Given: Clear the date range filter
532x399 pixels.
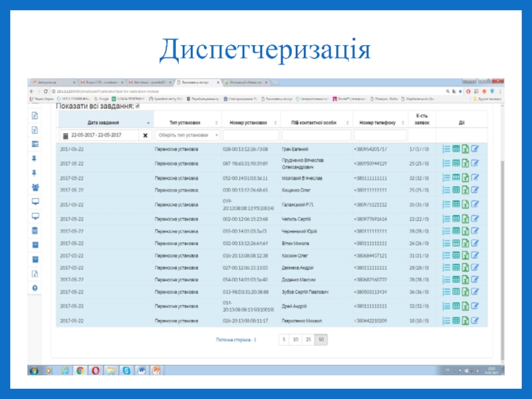Looking at the screenshot, I should [145, 135].
